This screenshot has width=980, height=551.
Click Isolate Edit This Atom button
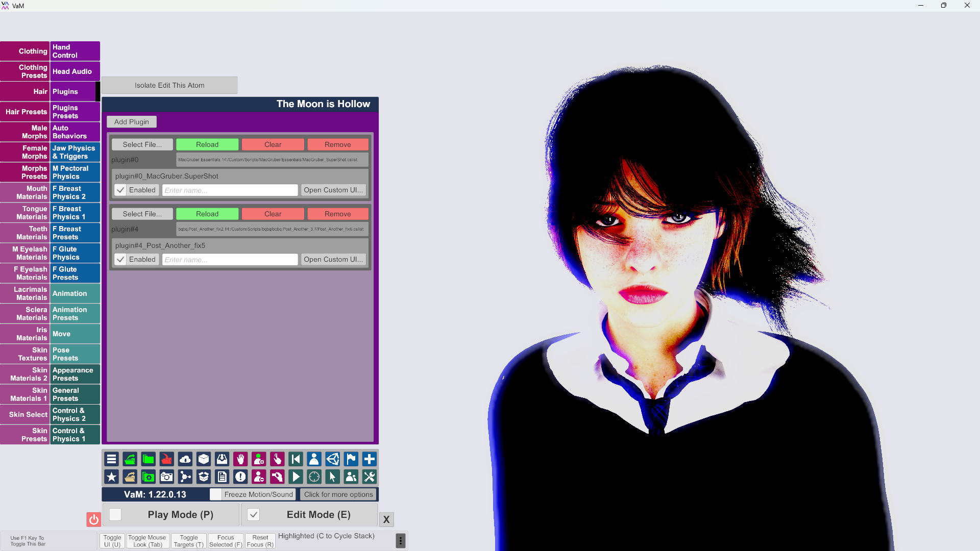coord(169,85)
